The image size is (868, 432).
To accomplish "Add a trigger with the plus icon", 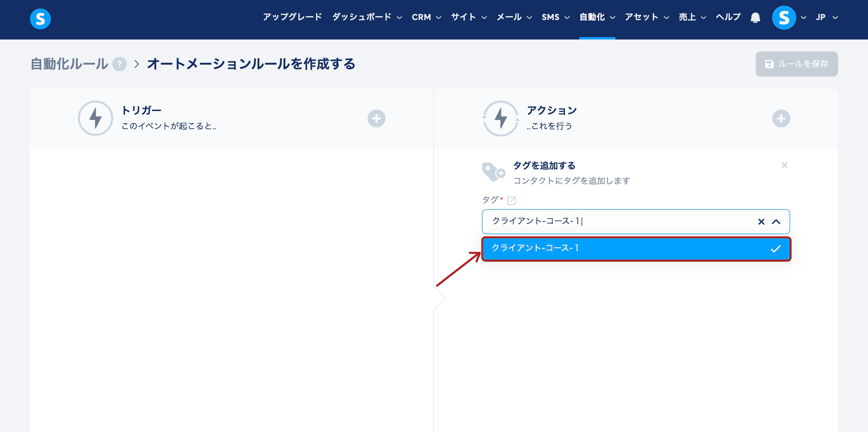I will (x=376, y=118).
